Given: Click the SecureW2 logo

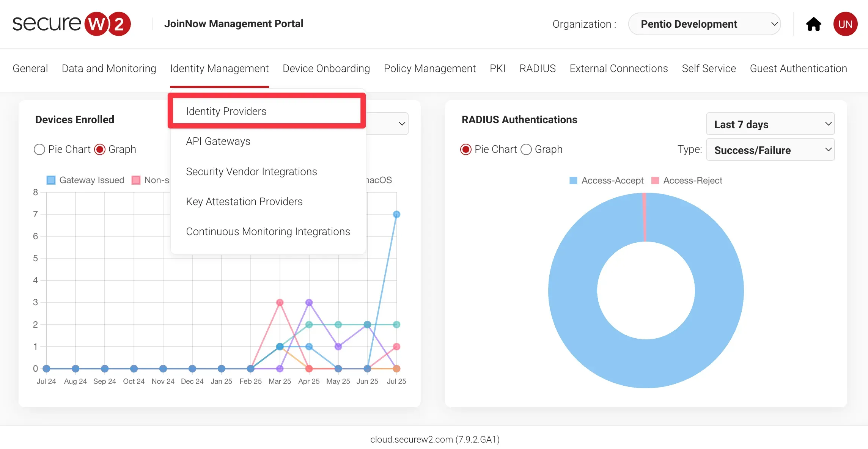Looking at the screenshot, I should [71, 24].
